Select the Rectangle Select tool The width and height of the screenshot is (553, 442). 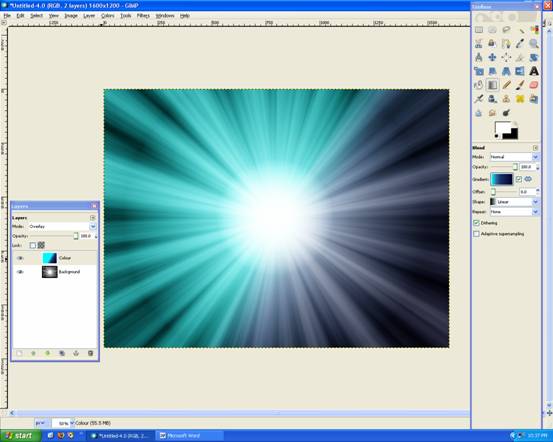[479, 30]
